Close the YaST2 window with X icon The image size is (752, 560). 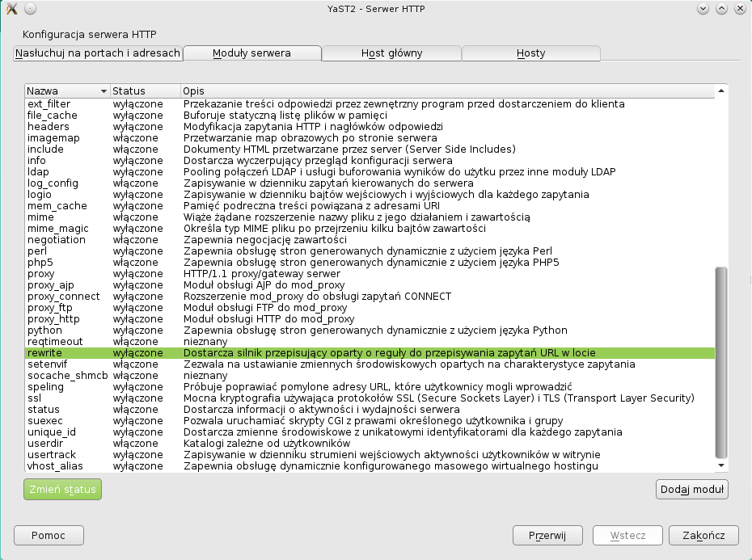point(740,8)
